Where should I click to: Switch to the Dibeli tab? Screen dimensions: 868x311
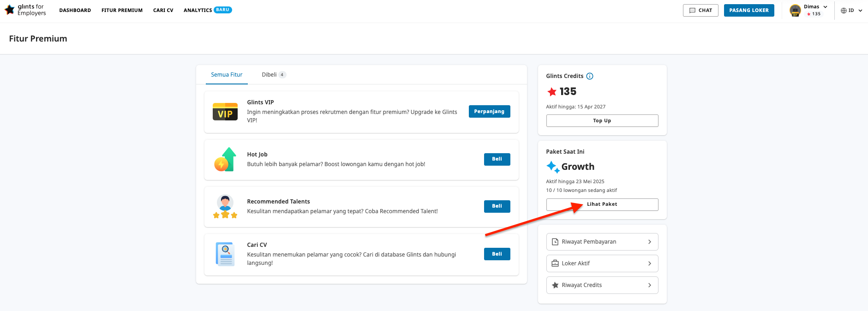(274, 75)
